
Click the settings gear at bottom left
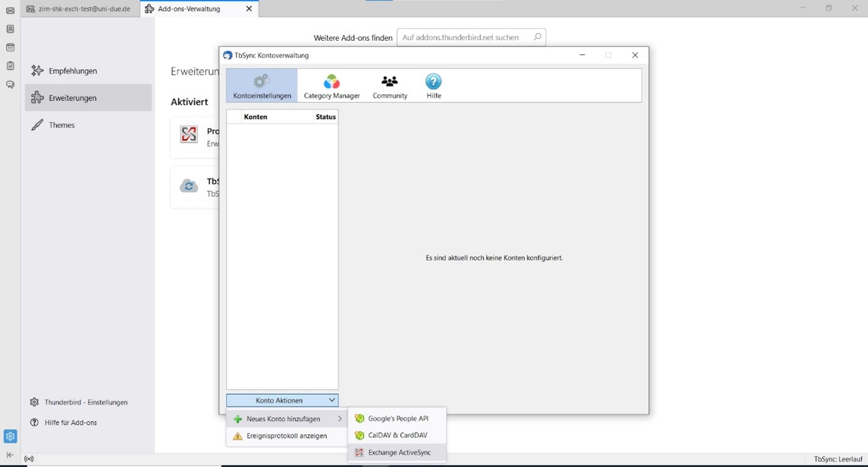(10, 436)
